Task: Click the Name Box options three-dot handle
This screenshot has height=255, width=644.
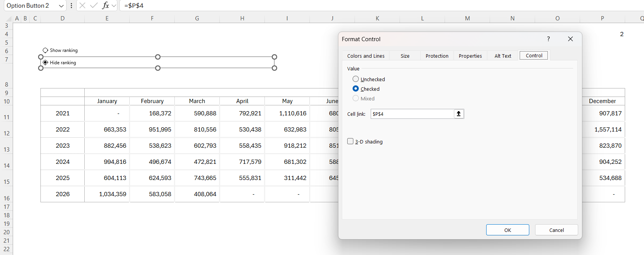Action: [71, 5]
